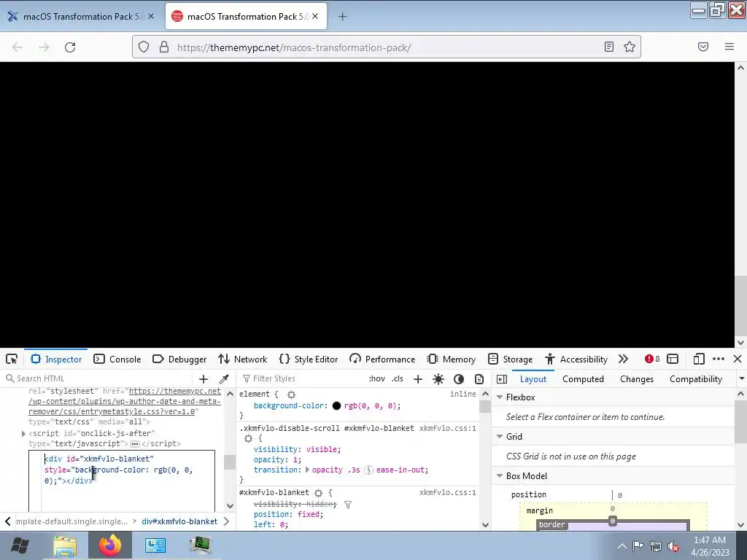This screenshot has width=747, height=560.
Task: Filter overridden visibility property funnel icon
Action: click(348, 505)
